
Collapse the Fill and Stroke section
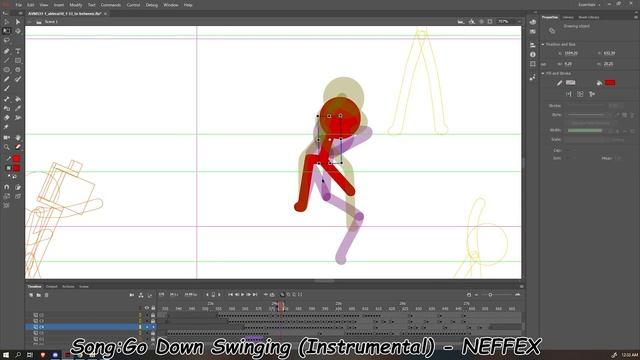[543, 73]
